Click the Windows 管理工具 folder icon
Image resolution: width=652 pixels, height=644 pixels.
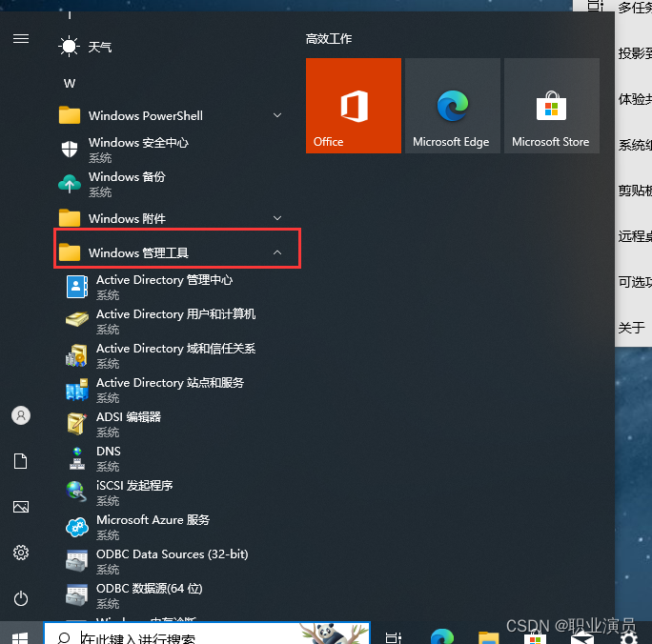70,252
